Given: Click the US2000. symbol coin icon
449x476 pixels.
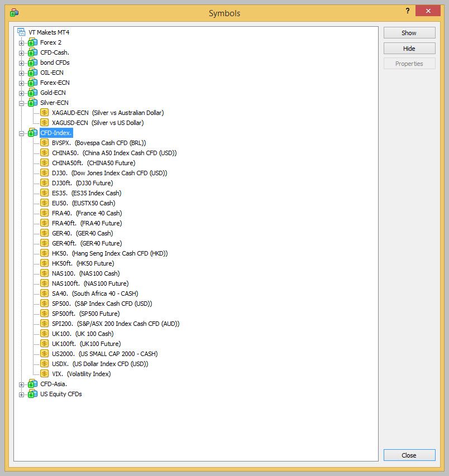Looking at the screenshot, I should tap(44, 353).
